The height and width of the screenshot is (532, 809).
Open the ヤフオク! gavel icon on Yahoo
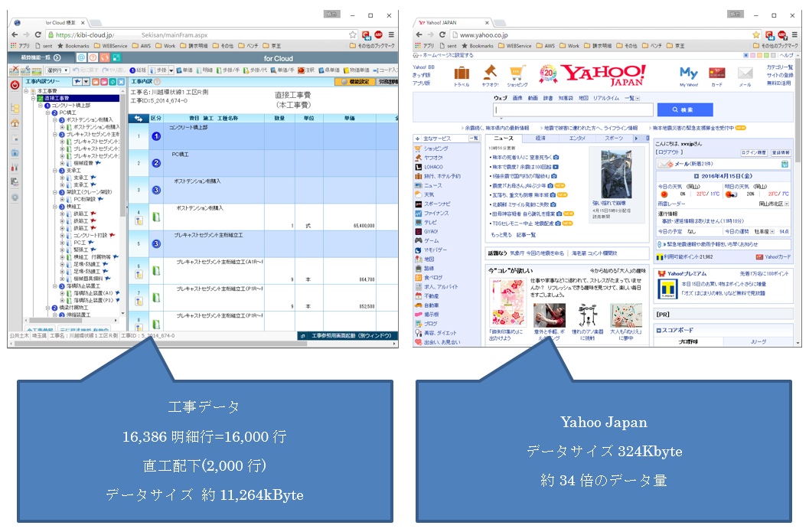pos(490,72)
